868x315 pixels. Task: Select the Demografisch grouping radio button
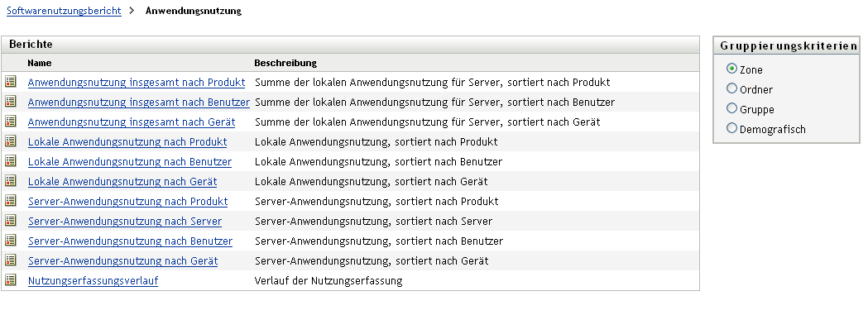(731, 128)
